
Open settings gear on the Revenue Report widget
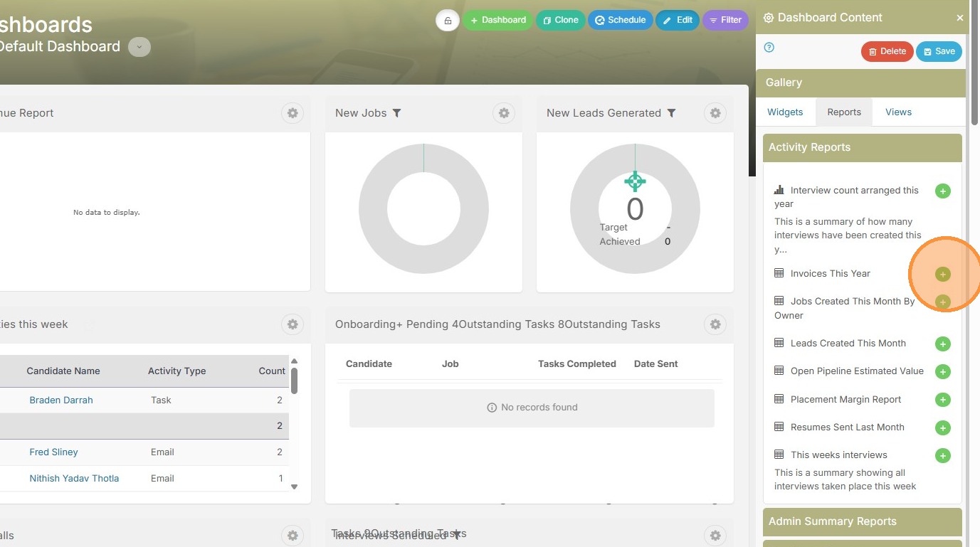pos(292,113)
